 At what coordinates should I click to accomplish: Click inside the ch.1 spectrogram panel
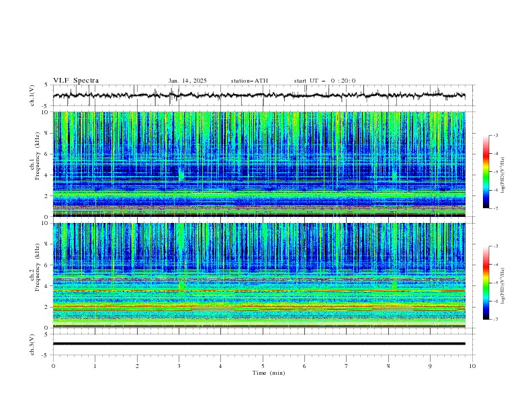259,164
